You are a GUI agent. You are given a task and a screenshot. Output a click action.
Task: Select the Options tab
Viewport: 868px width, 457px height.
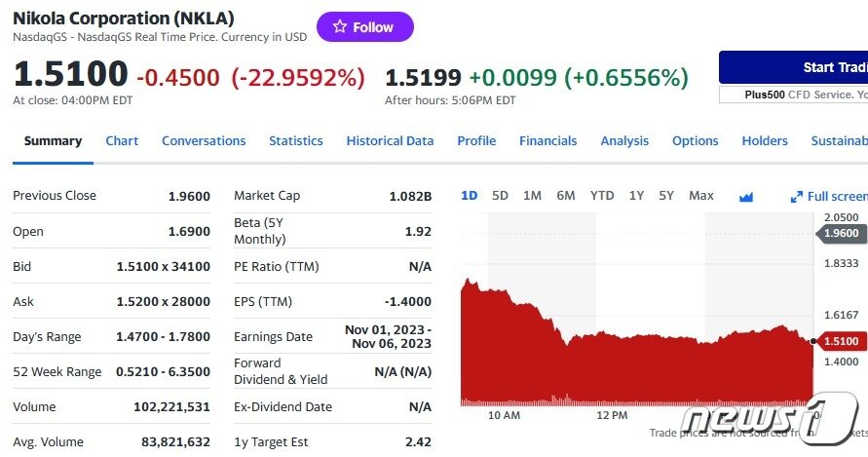point(695,141)
